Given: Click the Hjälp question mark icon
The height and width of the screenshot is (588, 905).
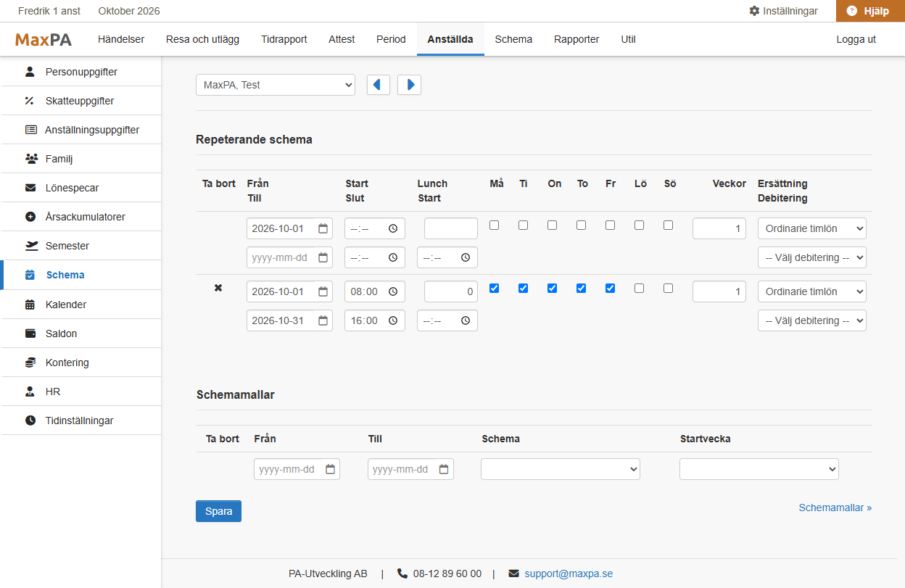Looking at the screenshot, I should 852,11.
